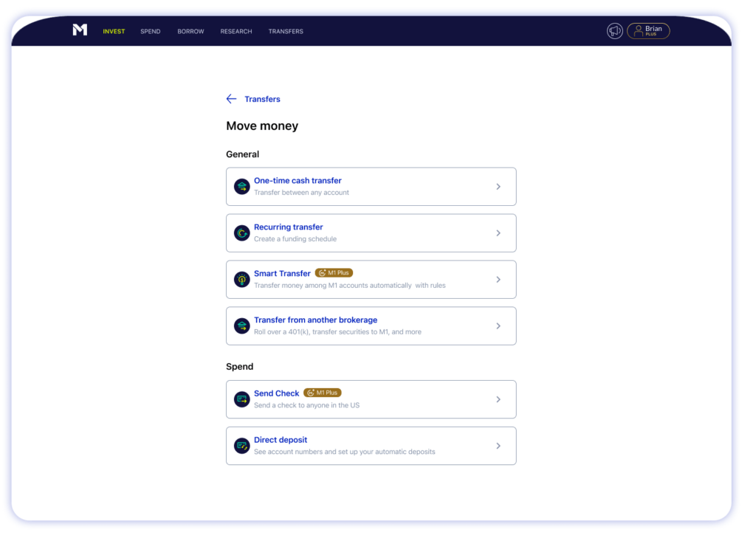Viewport: 756px width, 541px height.
Task: Click the chevron on Transfer from another brokerage
Action: click(498, 326)
